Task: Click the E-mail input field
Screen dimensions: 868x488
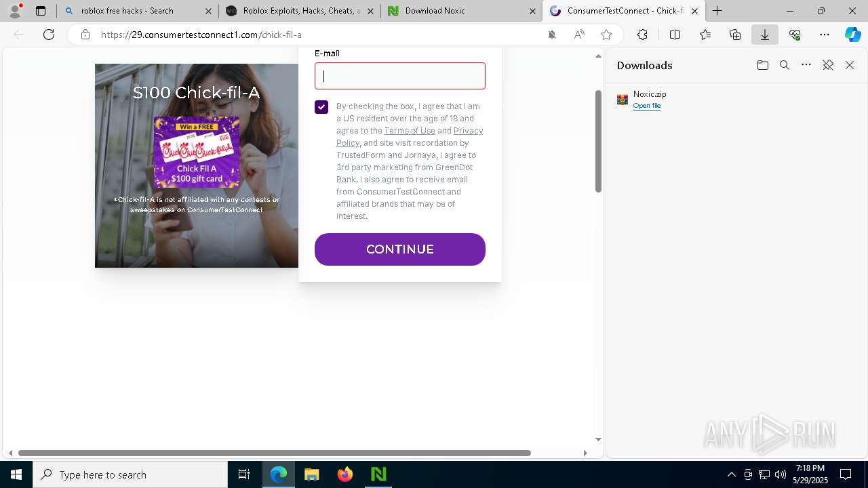Action: [x=400, y=76]
